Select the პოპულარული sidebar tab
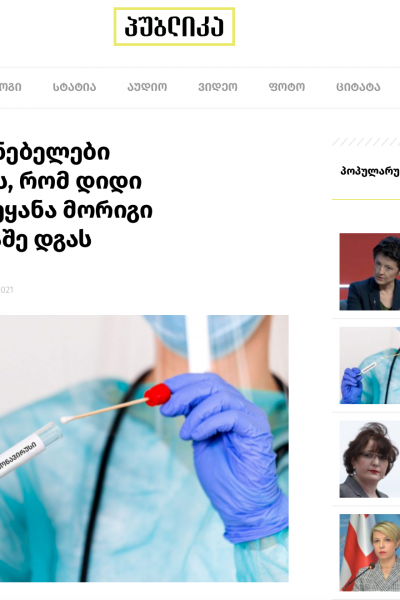Viewport: 400px width, 600px height. tap(370, 171)
